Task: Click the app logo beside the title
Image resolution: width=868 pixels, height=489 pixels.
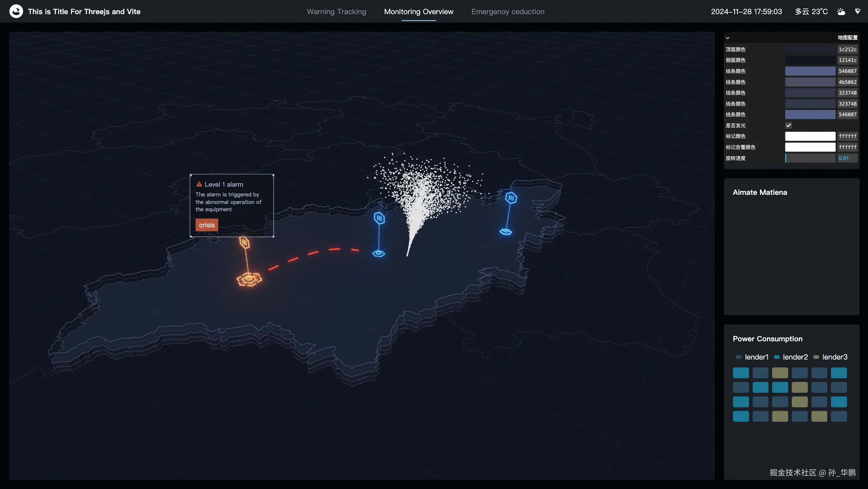Action: coord(16,11)
